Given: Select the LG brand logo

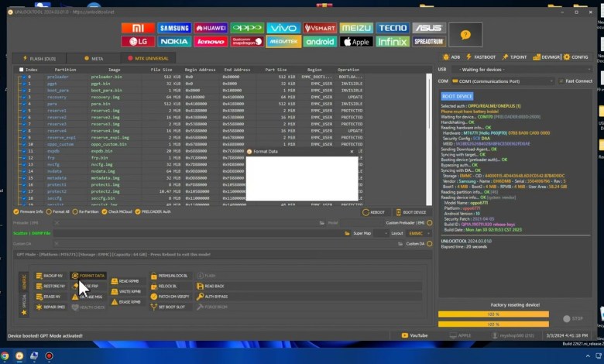Looking at the screenshot, I should [138, 42].
